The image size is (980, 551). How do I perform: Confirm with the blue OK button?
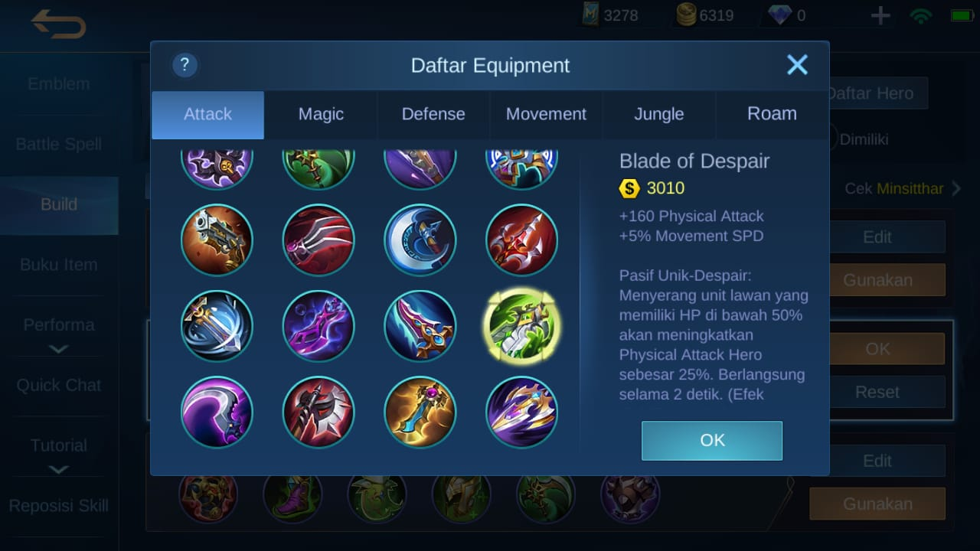712,440
